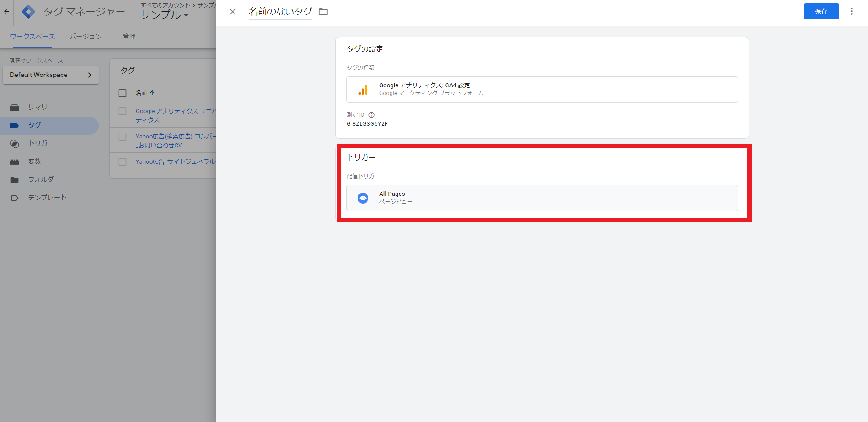Click the サマリー briefcase icon in sidebar

14,108
